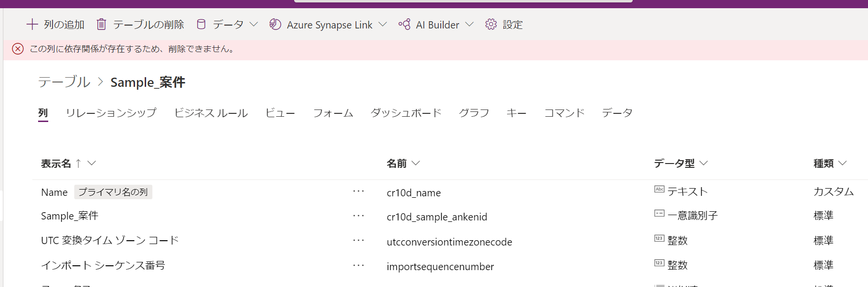Screen dimensions: 868x287
Task: Open the 種類 column header dropdown
Action: [842, 163]
